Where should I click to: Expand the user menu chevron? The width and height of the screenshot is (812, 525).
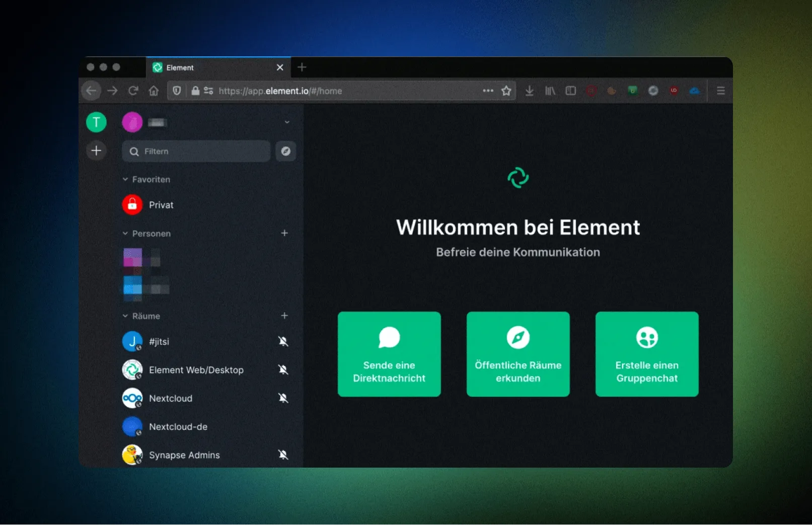click(x=287, y=122)
